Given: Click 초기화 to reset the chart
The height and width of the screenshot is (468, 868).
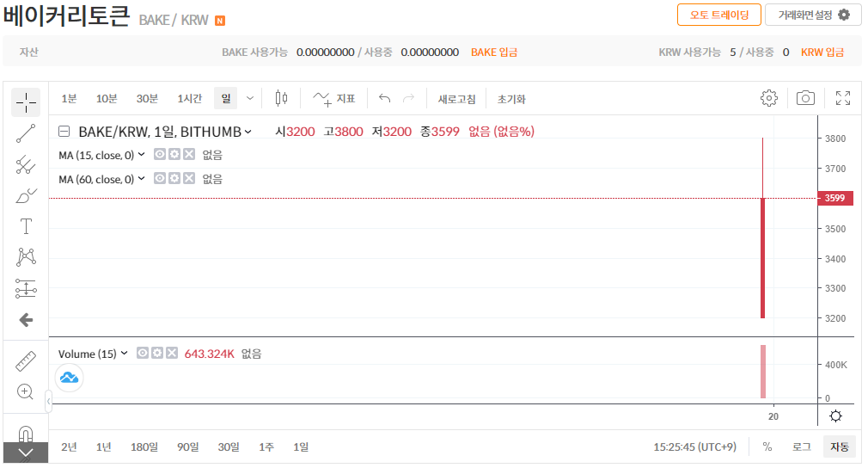Looking at the screenshot, I should click(x=511, y=99).
